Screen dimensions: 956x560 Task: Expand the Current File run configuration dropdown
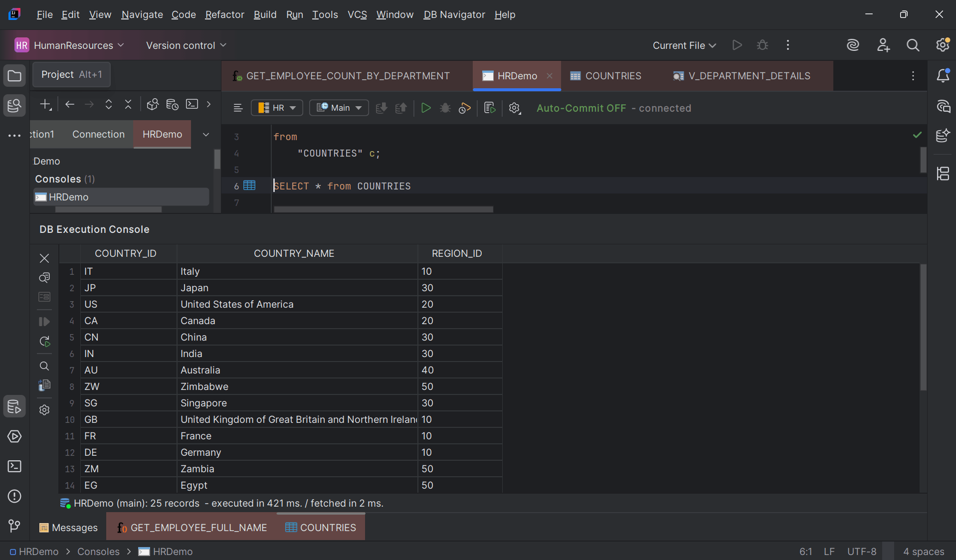click(684, 45)
